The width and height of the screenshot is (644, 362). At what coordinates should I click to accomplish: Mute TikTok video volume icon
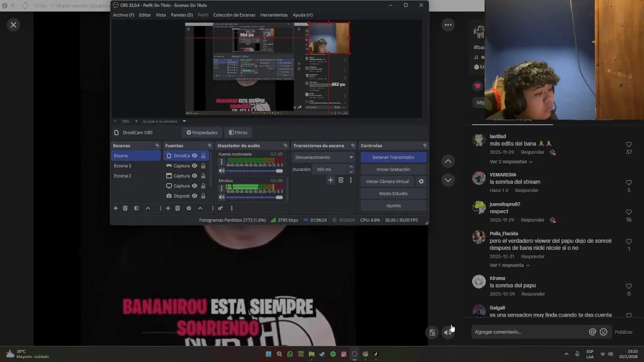[447, 332]
